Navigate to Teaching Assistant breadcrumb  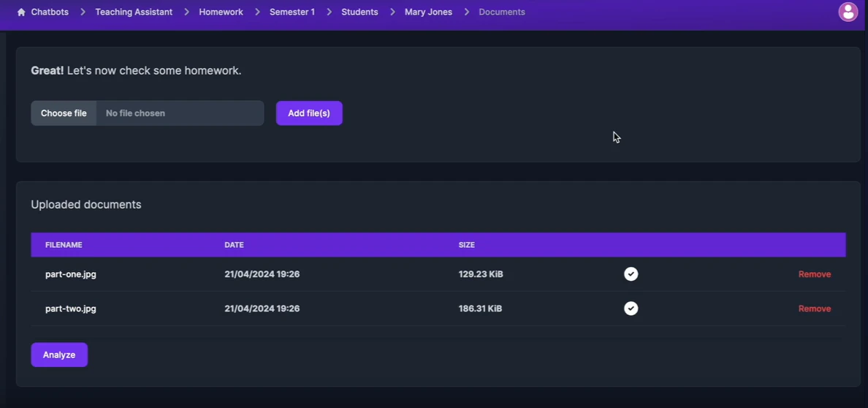[134, 12]
